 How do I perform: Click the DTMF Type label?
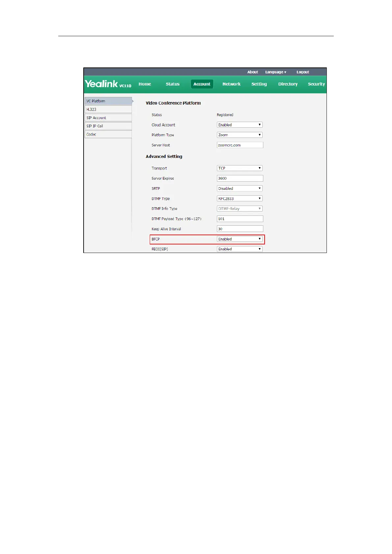click(x=161, y=199)
